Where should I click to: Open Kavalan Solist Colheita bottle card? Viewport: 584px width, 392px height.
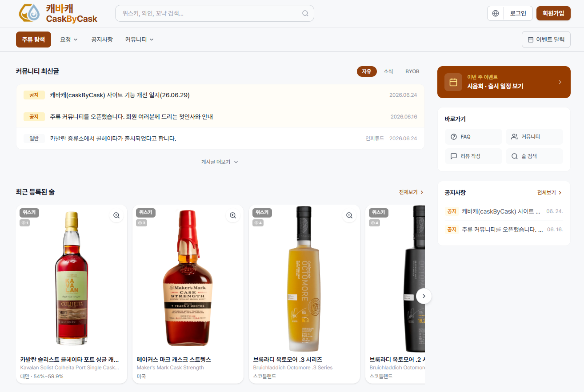point(72,294)
